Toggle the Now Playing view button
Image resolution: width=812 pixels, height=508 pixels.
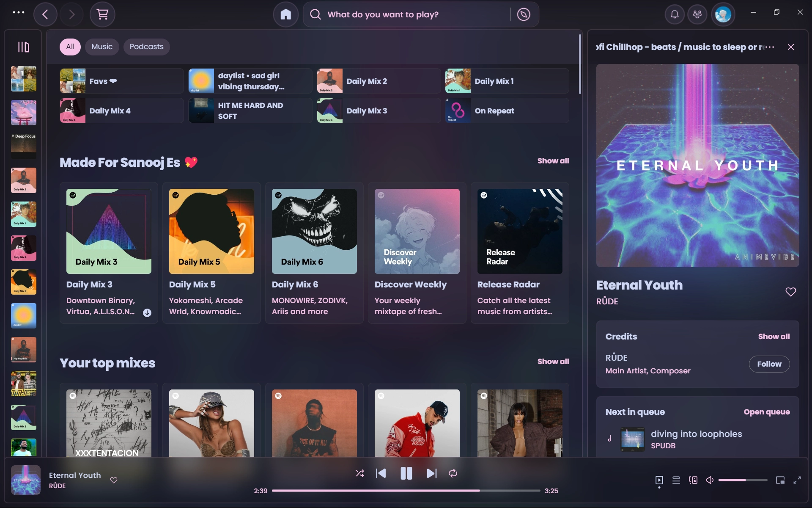pos(659,480)
